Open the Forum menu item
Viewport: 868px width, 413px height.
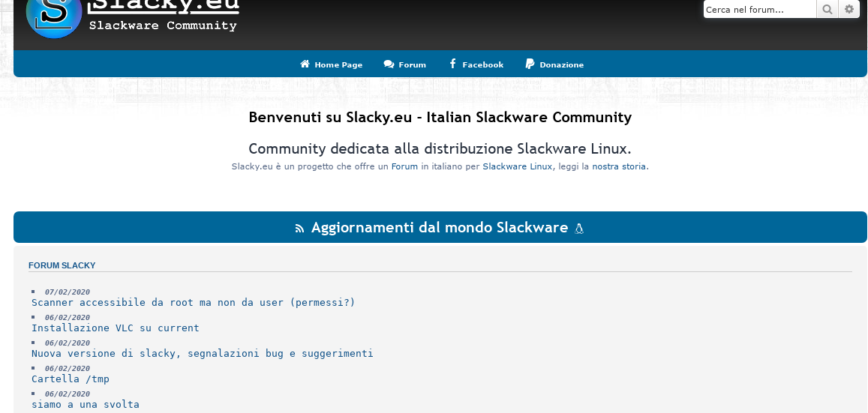[404, 64]
